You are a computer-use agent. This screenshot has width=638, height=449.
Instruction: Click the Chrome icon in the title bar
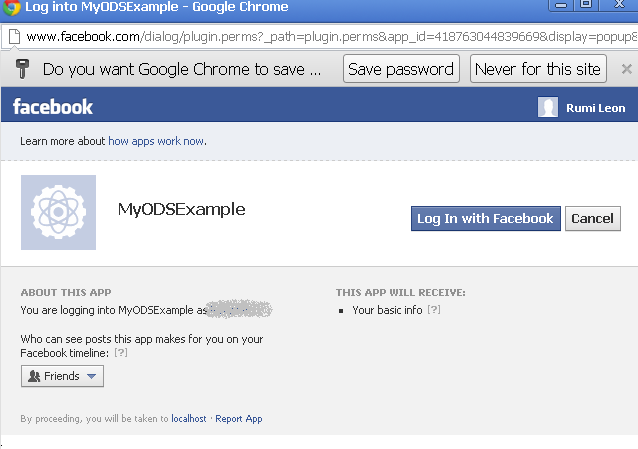tap(11, 7)
